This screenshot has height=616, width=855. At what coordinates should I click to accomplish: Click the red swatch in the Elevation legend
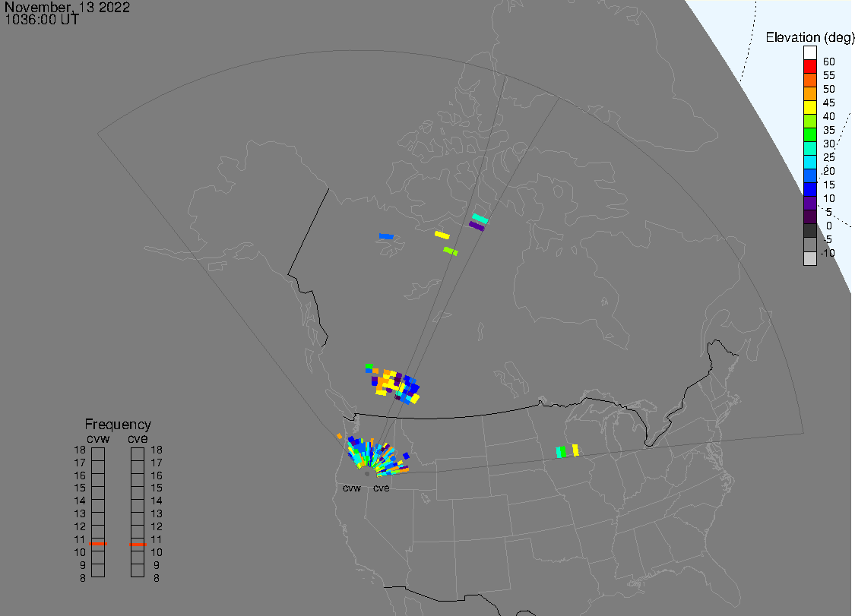point(809,67)
